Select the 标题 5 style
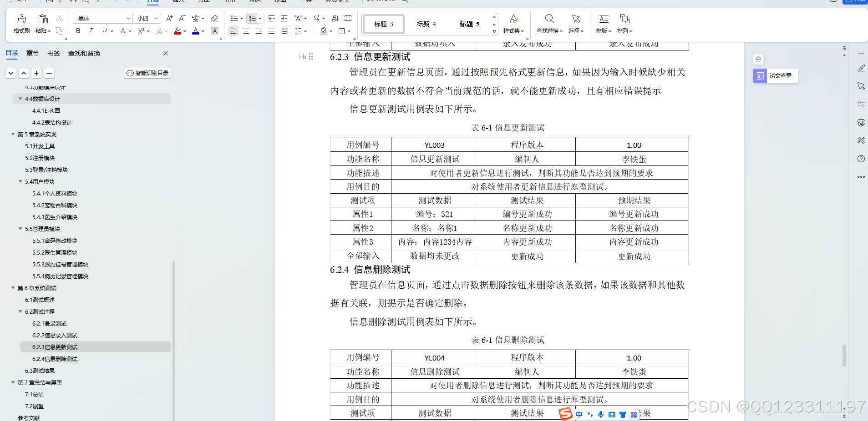868x421 pixels. tap(469, 24)
